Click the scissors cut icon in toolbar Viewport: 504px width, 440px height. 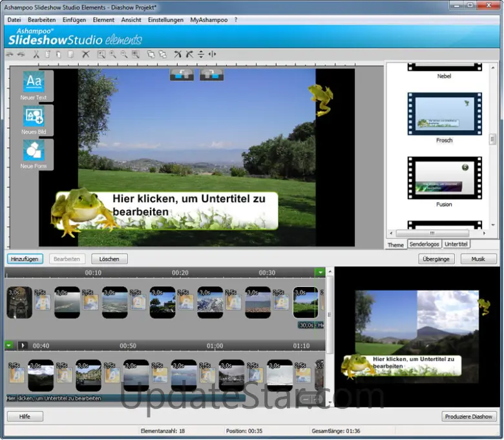coord(36,55)
